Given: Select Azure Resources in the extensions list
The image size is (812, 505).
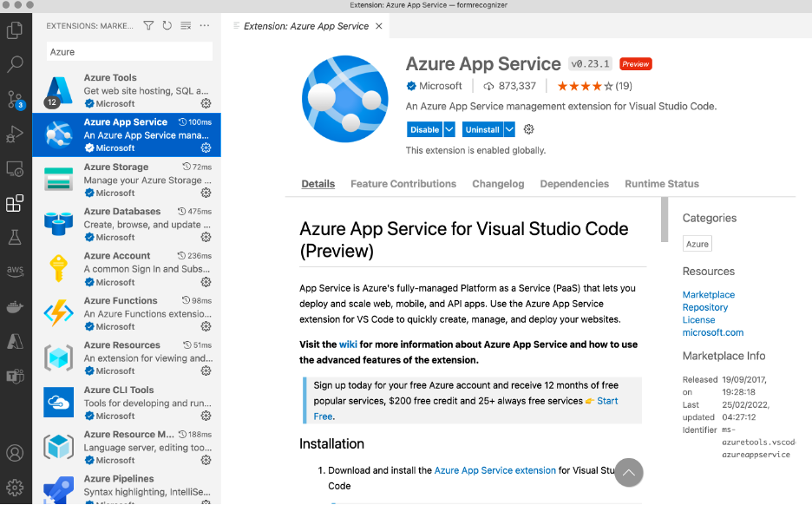Looking at the screenshot, I should tap(127, 357).
